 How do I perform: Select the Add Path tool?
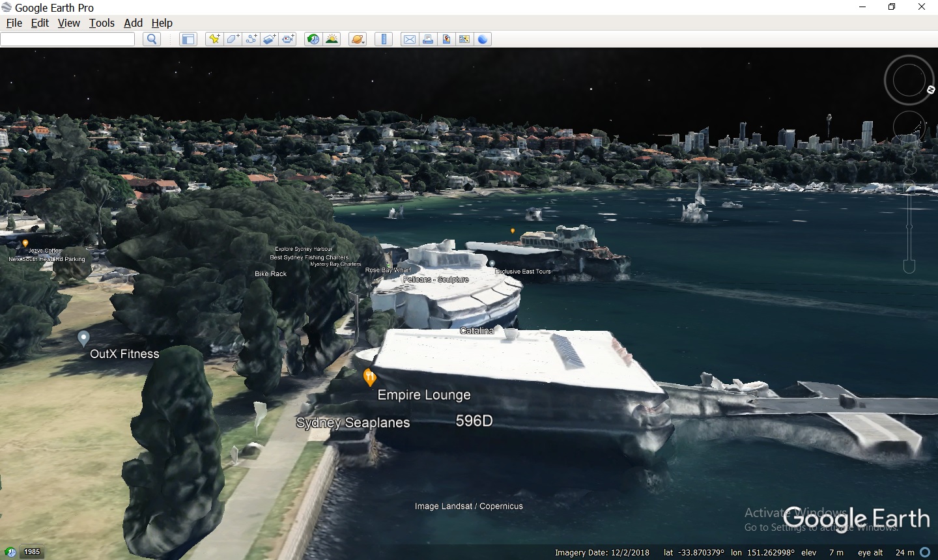click(x=251, y=39)
